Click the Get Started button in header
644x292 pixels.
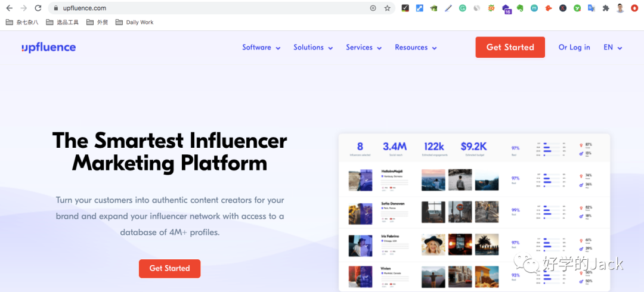(510, 48)
